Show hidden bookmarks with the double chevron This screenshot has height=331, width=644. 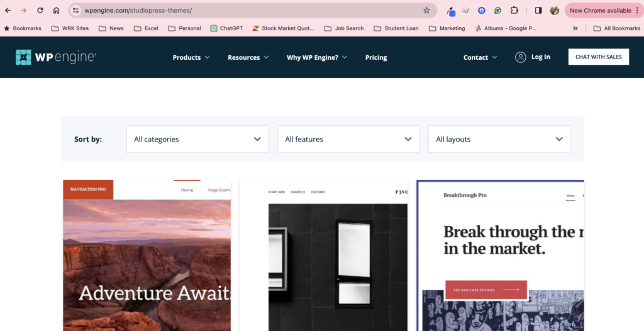[x=575, y=28]
